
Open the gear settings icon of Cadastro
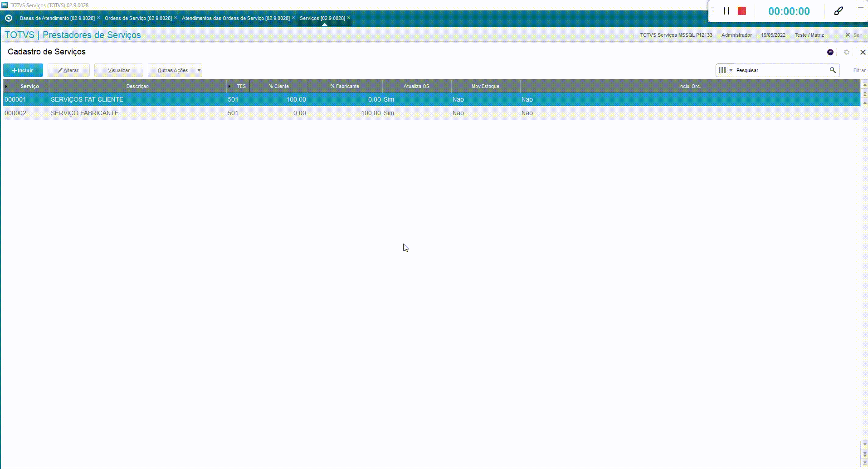(x=847, y=52)
